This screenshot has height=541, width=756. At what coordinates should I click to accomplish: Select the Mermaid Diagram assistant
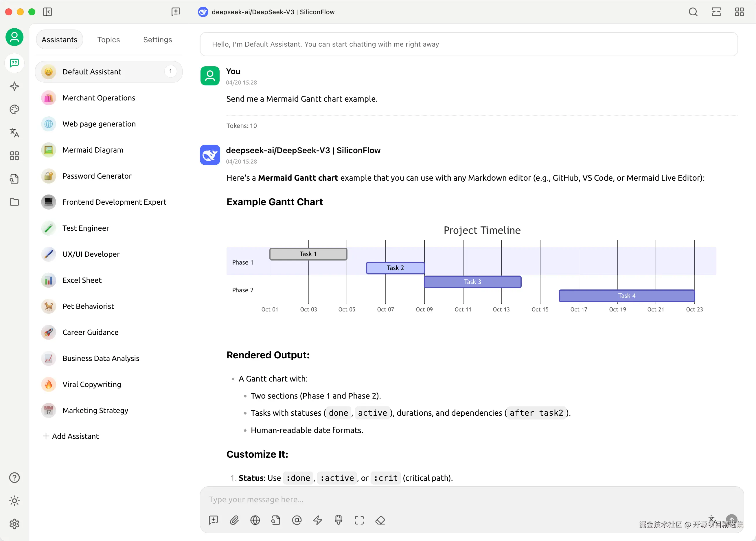93,150
